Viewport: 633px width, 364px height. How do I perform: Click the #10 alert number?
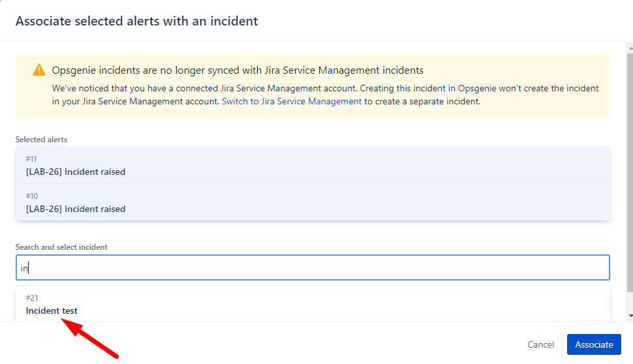coord(31,196)
